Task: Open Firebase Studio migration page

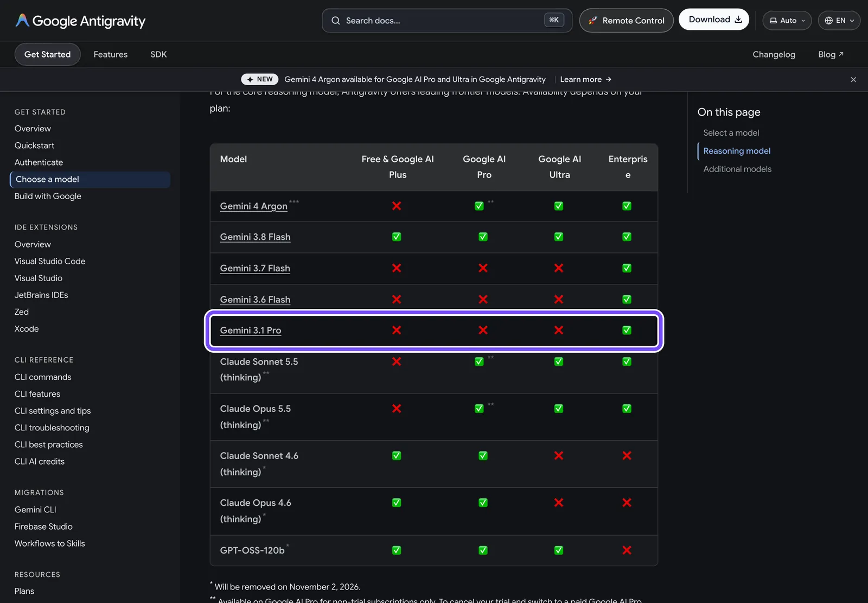Action: 43,526
